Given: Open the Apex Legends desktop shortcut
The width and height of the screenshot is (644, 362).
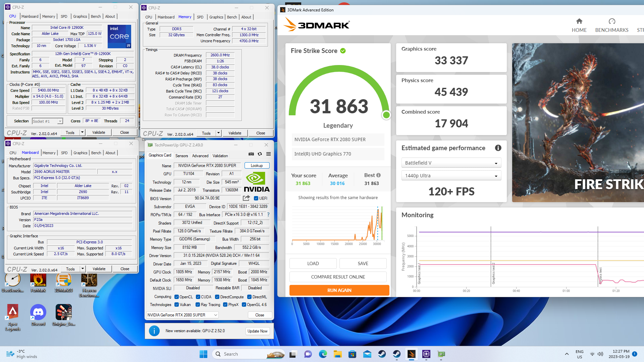Looking at the screenshot, I should click(x=13, y=317).
